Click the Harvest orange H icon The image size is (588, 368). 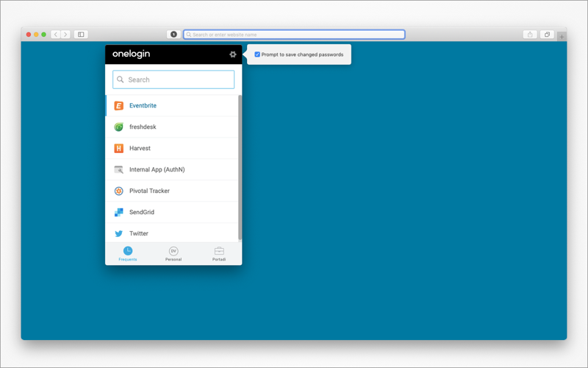coord(118,149)
